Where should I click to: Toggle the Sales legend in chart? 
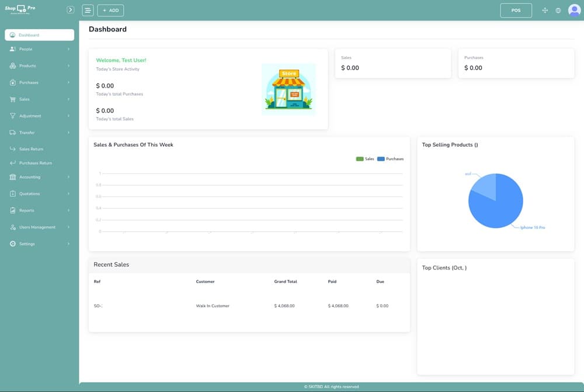(x=365, y=159)
